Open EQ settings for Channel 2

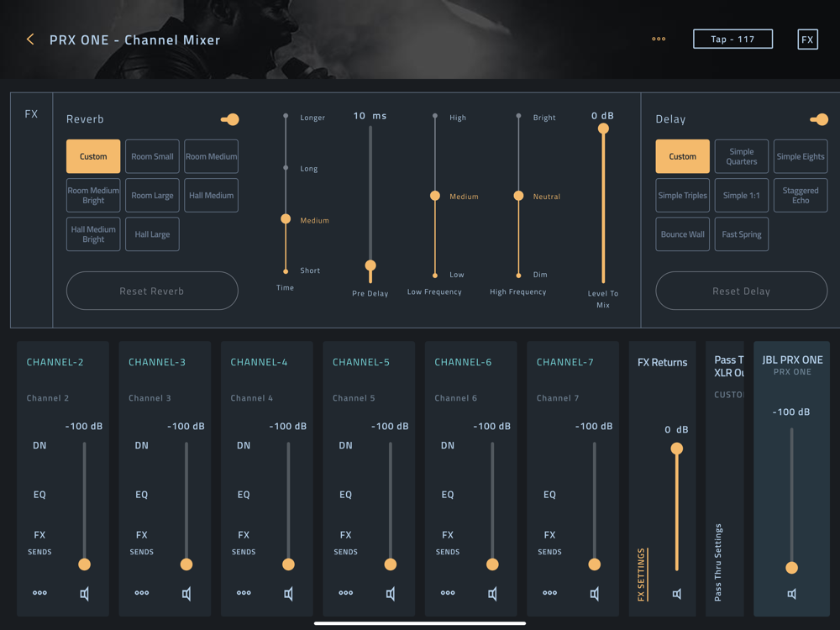point(39,495)
